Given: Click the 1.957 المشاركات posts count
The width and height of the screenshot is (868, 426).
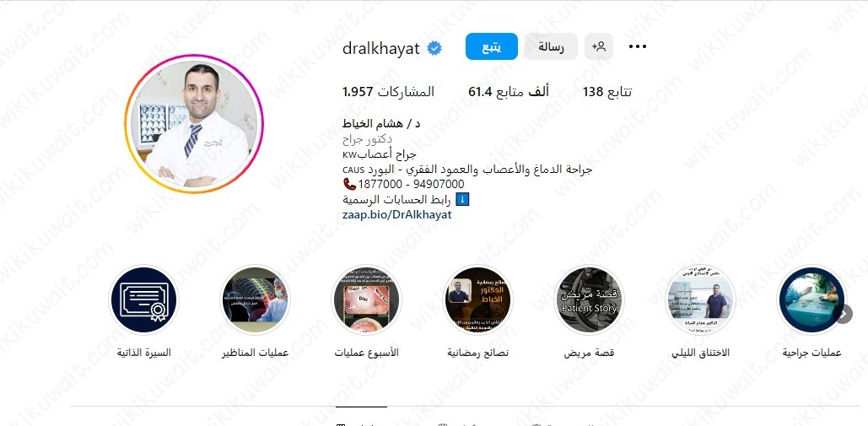Looking at the screenshot, I should (389, 92).
